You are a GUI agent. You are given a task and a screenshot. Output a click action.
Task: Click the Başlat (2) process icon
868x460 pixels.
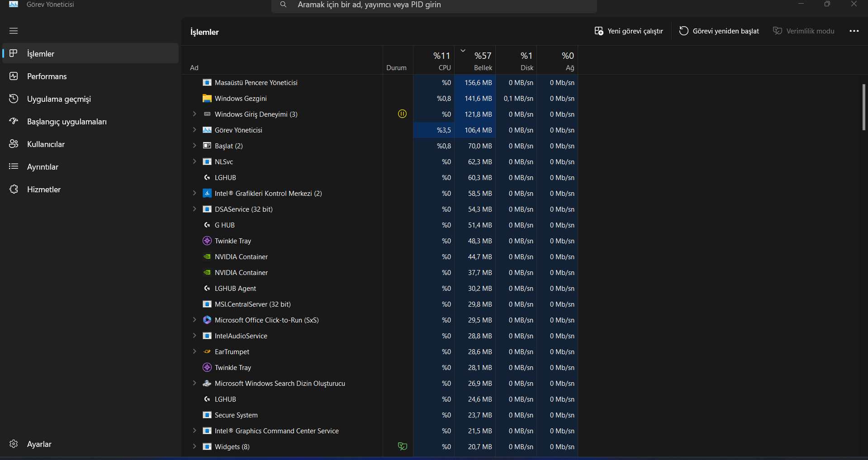[x=207, y=146]
